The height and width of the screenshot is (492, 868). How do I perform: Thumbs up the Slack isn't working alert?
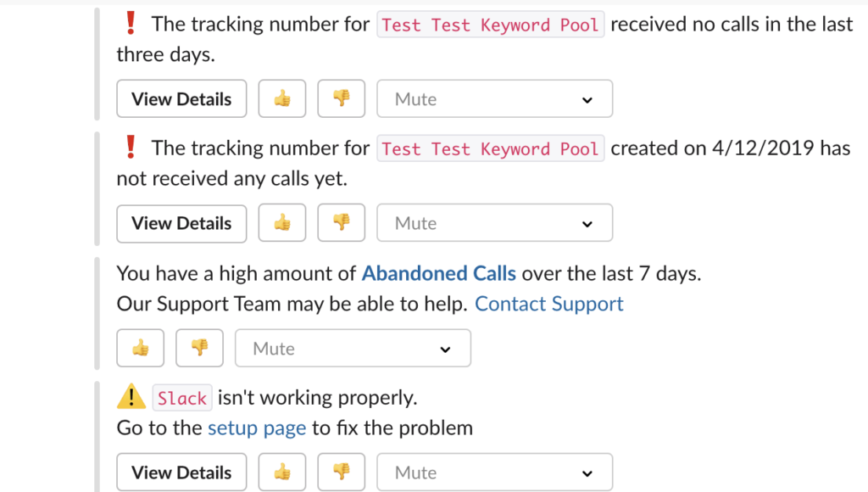pos(281,472)
